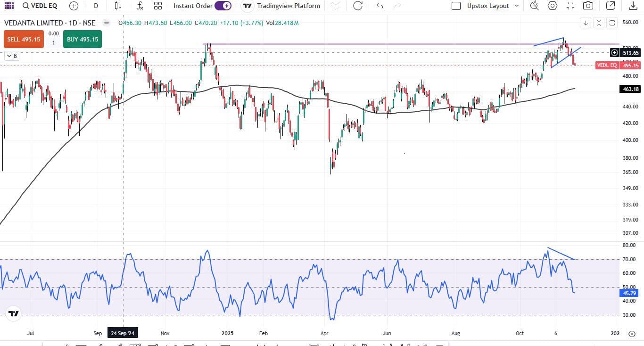The height and width of the screenshot is (346, 644).
Task: Open the quick search icon
Action: [x=534, y=6]
